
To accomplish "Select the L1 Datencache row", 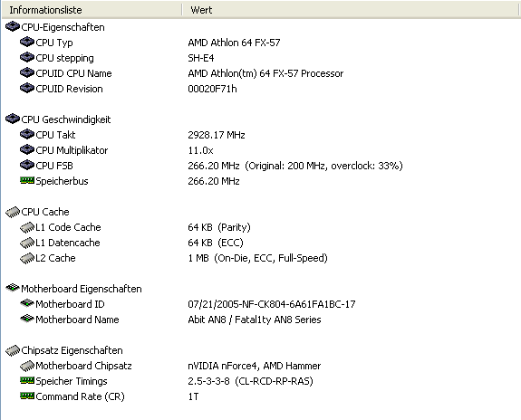I will click(x=261, y=243).
